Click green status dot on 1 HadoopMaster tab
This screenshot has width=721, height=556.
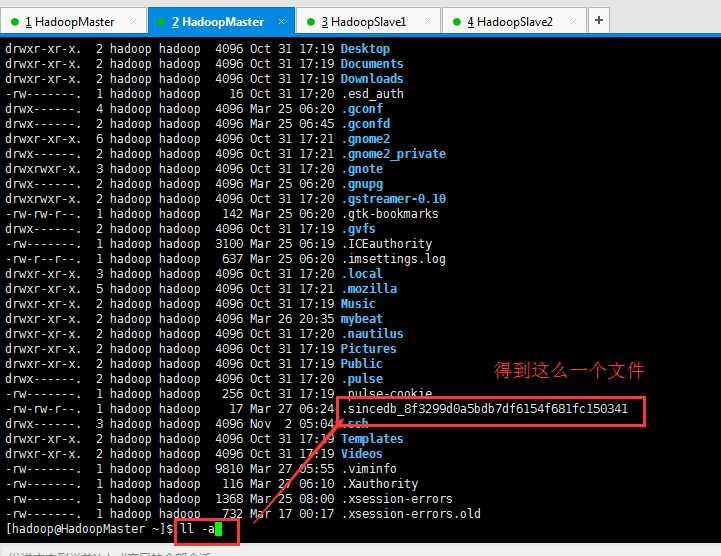pos(15,22)
